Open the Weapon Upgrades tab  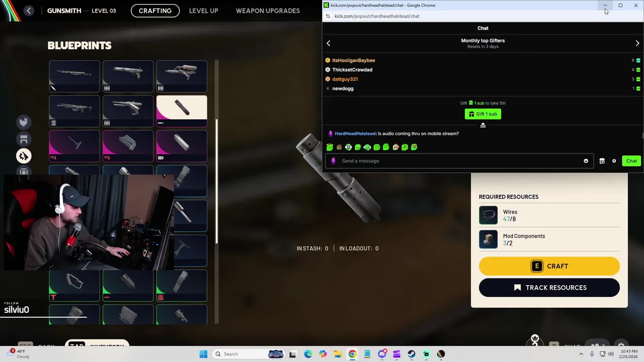[x=268, y=11]
